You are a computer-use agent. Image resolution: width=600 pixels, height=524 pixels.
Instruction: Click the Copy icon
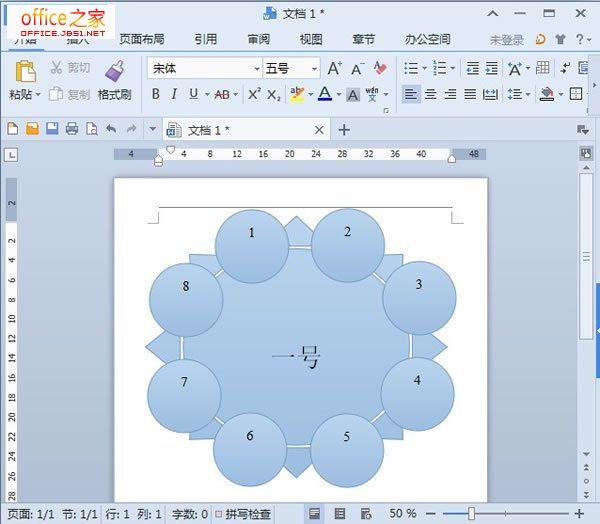tap(56, 94)
